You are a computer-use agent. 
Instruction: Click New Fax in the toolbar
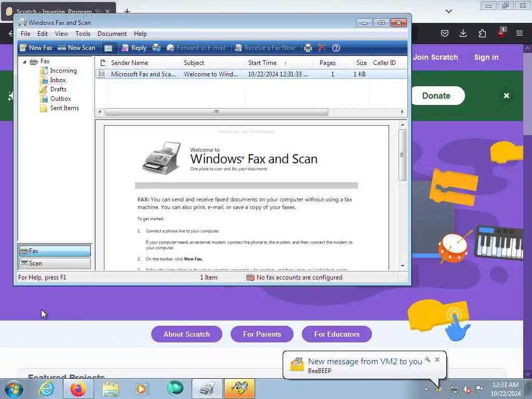36,48
